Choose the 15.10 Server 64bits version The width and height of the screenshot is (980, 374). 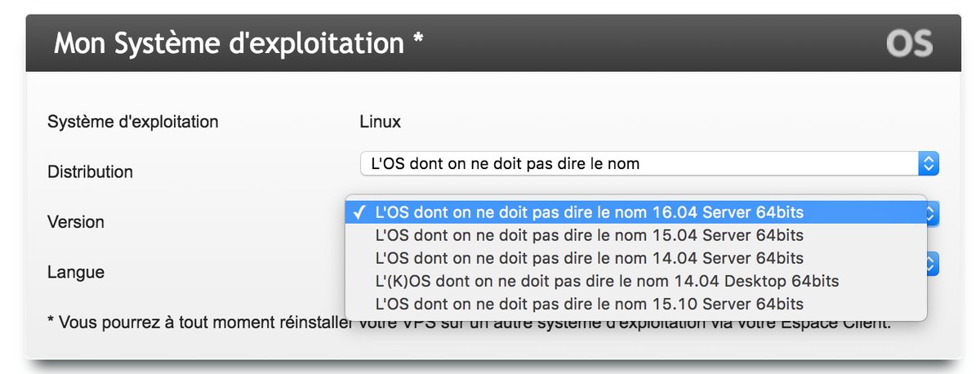588,304
